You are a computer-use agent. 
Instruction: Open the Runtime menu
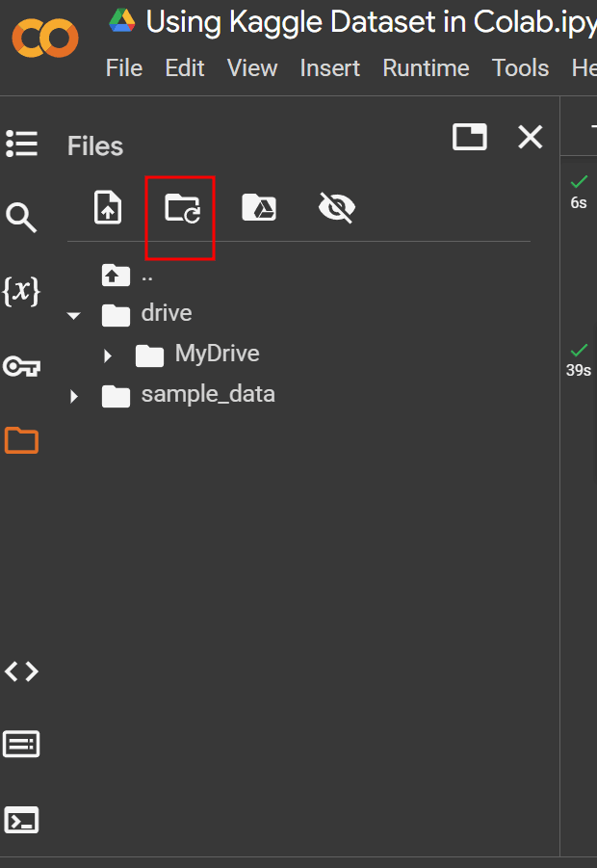pyautogui.click(x=426, y=68)
